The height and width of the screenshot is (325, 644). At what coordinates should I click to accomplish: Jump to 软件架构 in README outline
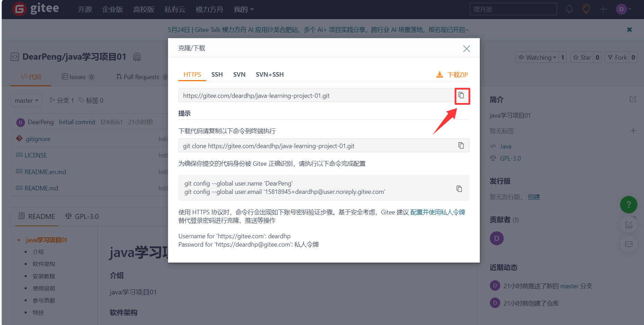click(44, 264)
